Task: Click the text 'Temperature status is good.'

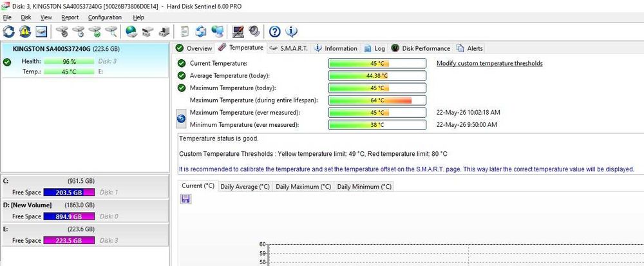Action: (x=219, y=138)
